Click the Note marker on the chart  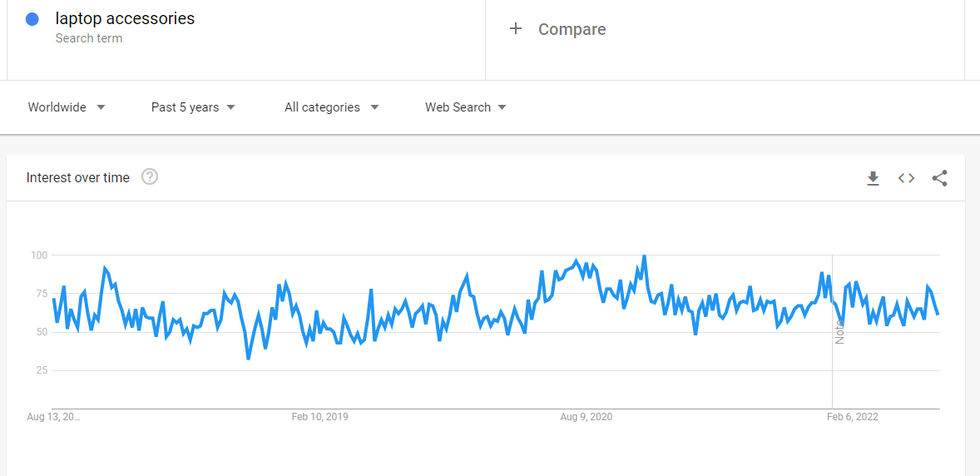(839, 330)
